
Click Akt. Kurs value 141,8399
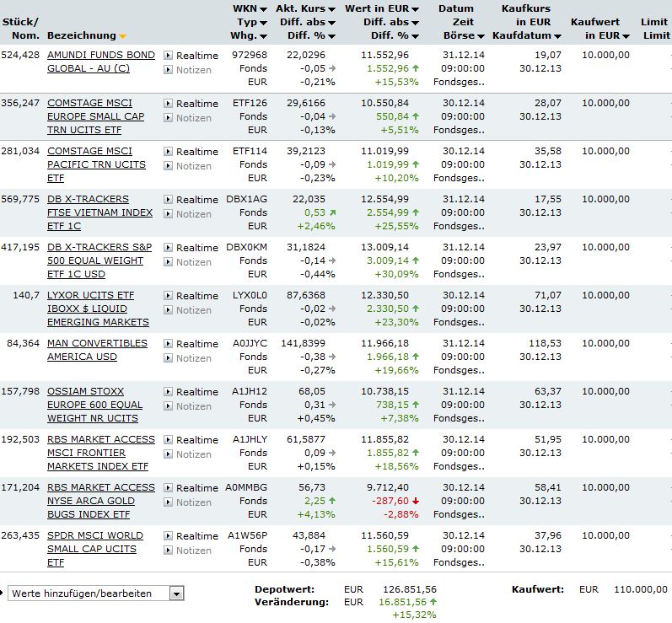coord(303,343)
